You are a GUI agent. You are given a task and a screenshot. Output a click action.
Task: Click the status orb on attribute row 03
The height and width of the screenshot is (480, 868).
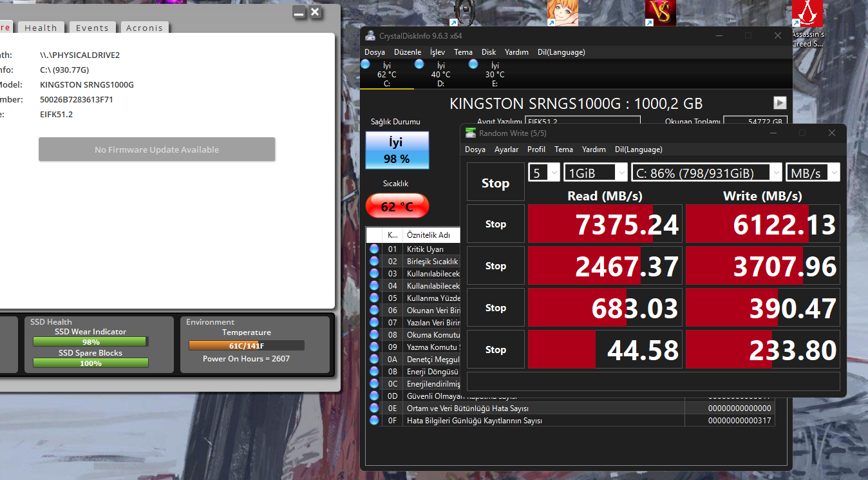374,273
